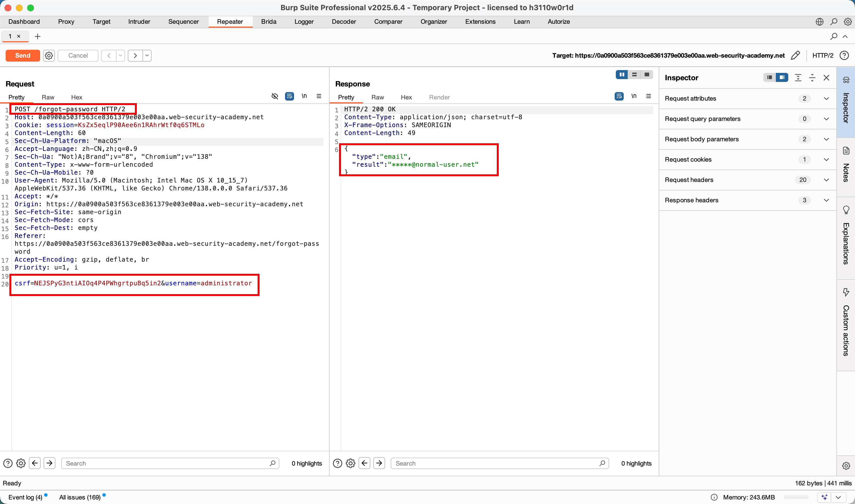The height and width of the screenshot is (504, 855).
Task: Click the Notes document icon in sidebar
Action: (846, 151)
